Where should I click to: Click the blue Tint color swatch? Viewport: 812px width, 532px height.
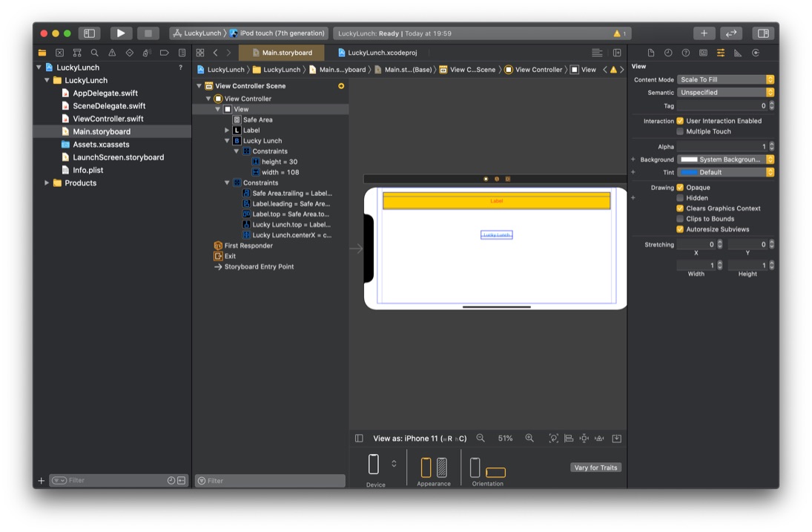[x=689, y=172]
